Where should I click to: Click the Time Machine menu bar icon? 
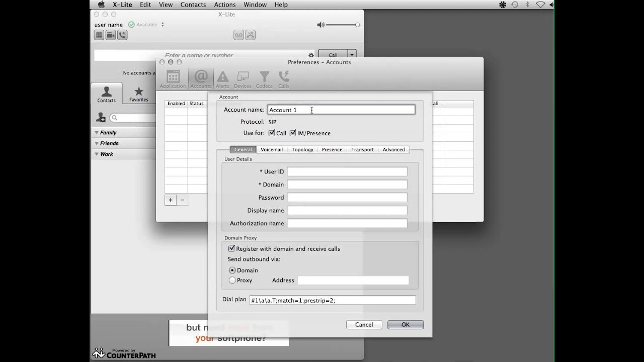[515, 5]
